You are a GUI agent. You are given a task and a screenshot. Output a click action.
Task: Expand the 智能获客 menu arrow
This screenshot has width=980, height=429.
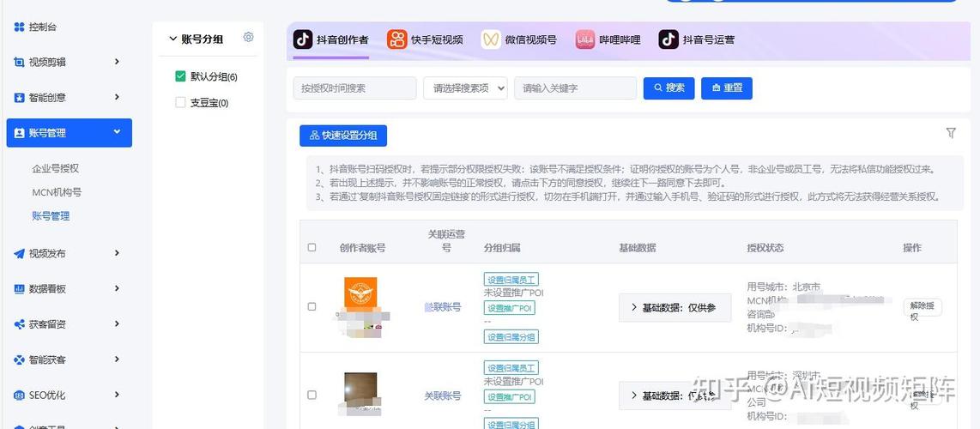pyautogui.click(x=117, y=359)
